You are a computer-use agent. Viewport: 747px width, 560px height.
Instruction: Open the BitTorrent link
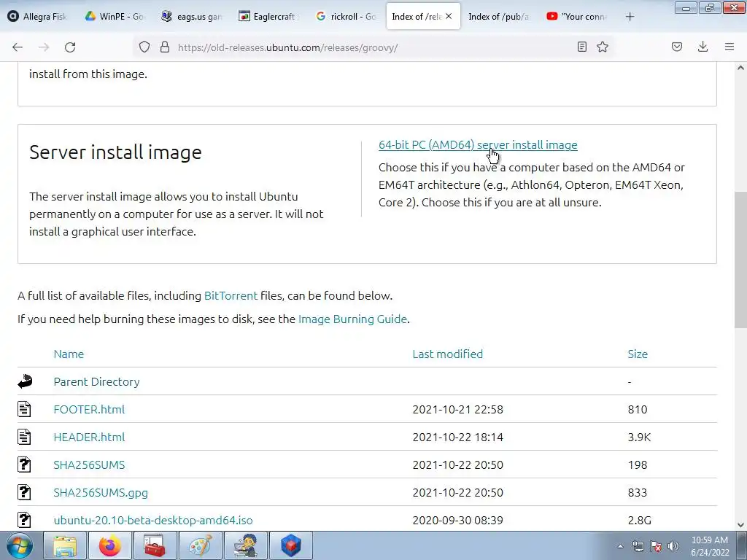(231, 296)
